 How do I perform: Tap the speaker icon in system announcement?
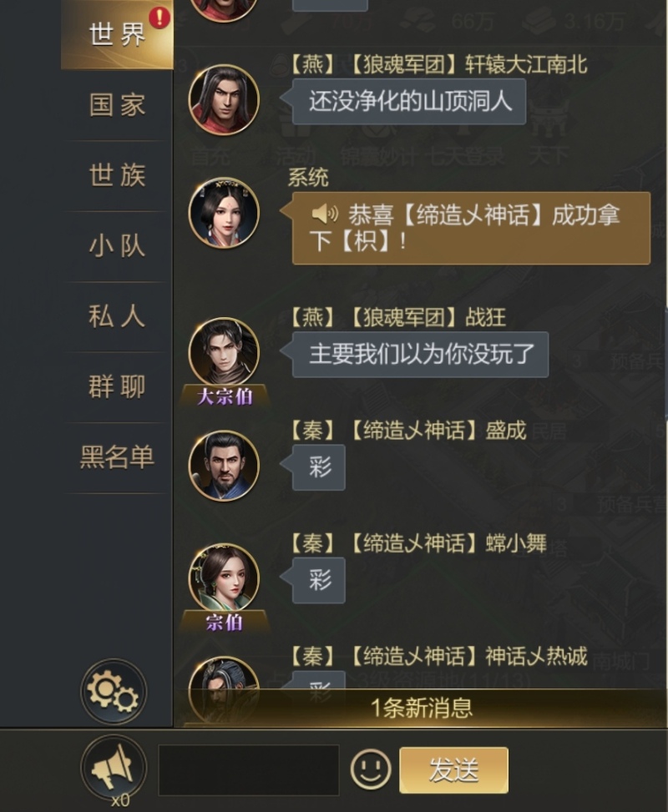tap(325, 214)
